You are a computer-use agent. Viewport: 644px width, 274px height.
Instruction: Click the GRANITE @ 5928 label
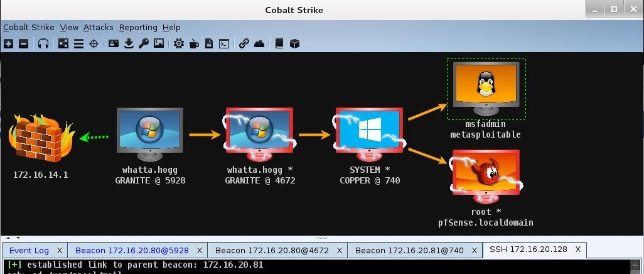[150, 180]
